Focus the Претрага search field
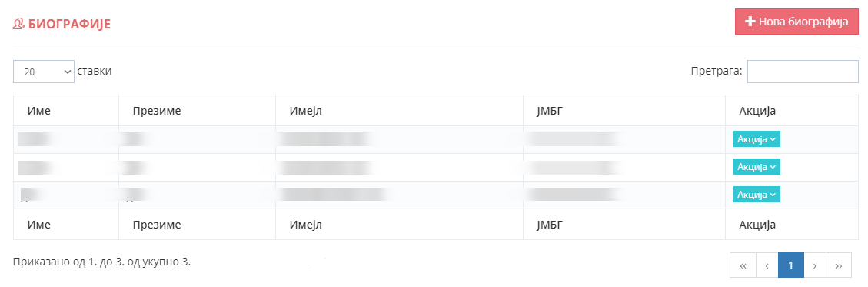This screenshot has height=287, width=868. tap(803, 72)
